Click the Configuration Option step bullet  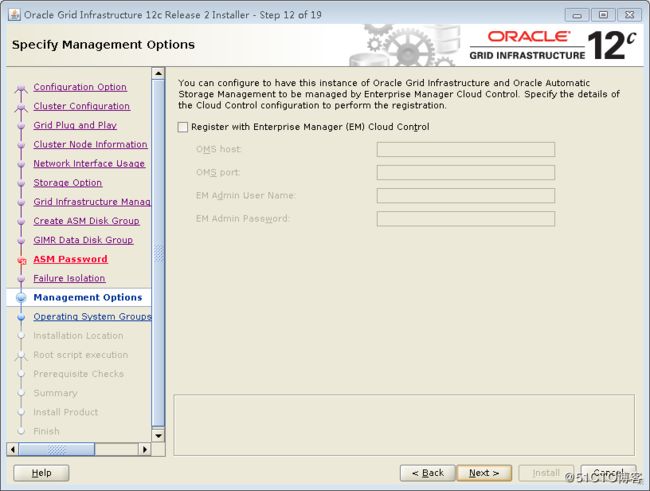pos(21,88)
